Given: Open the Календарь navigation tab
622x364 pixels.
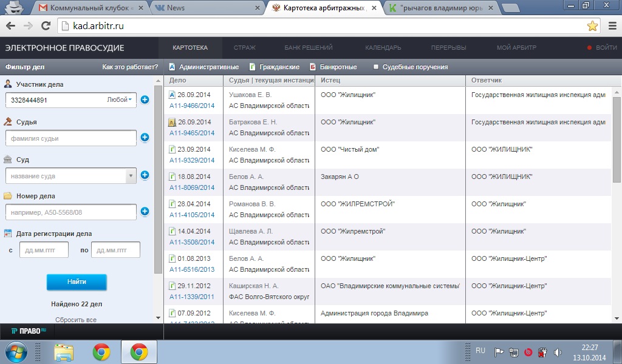Looking at the screenshot, I should click(383, 48).
